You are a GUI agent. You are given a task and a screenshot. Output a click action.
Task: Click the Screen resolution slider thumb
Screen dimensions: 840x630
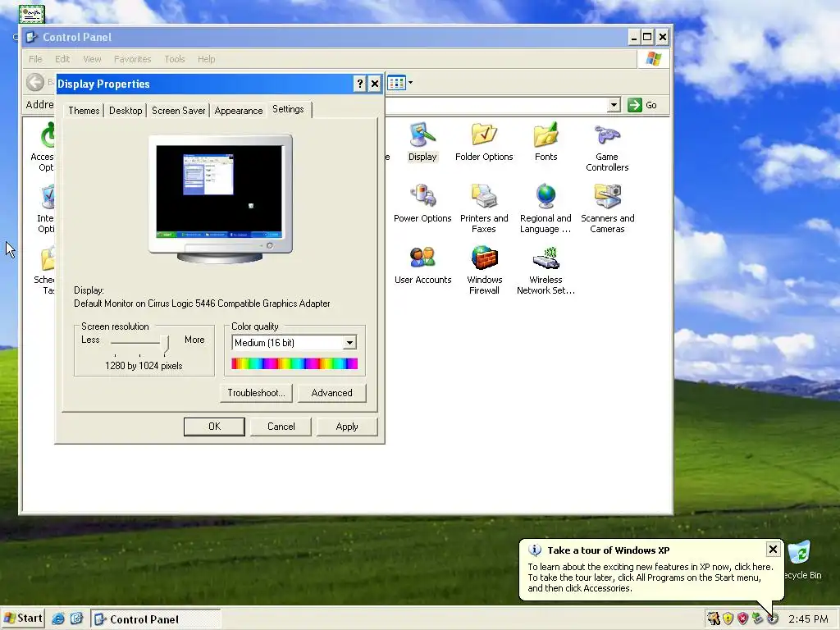166,344
